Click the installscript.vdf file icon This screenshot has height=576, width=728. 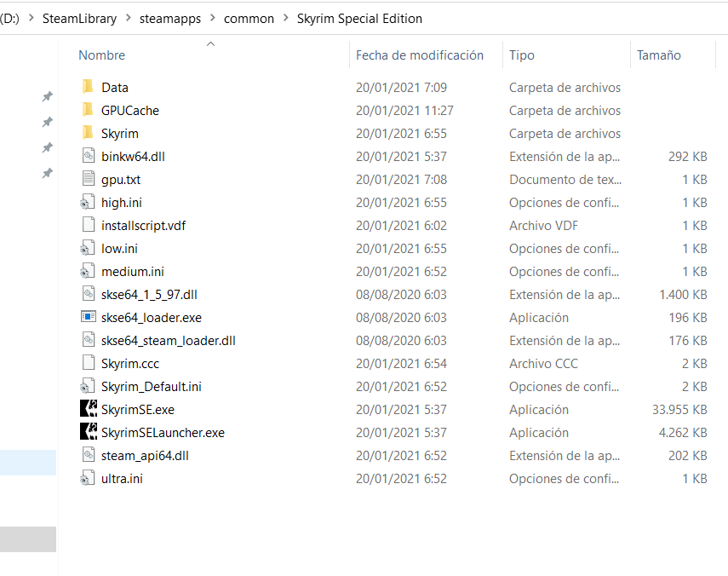pyautogui.click(x=89, y=225)
